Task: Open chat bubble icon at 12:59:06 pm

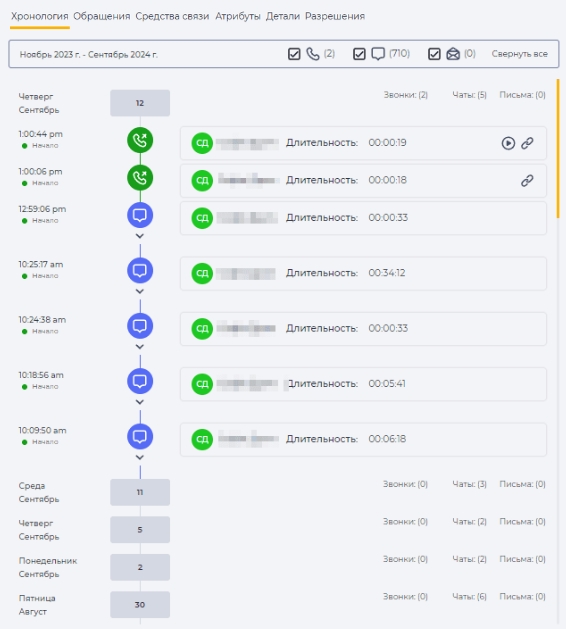Action: tap(140, 215)
